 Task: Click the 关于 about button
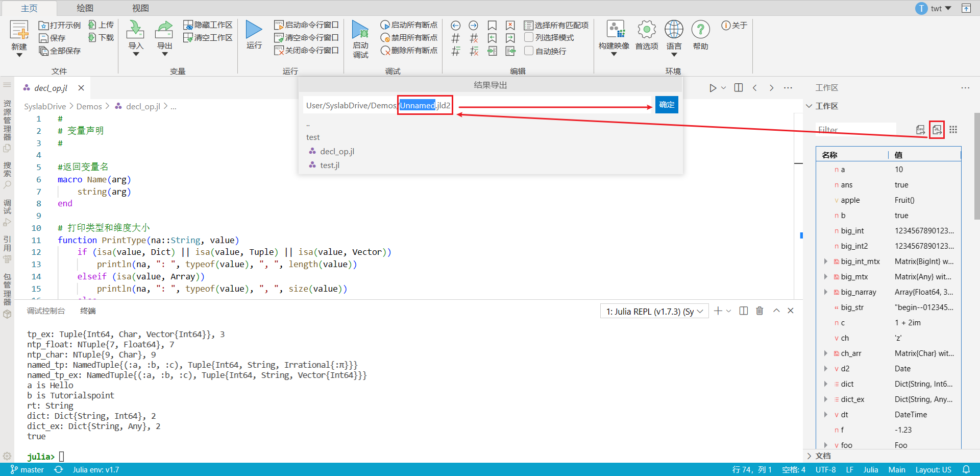[x=734, y=26]
